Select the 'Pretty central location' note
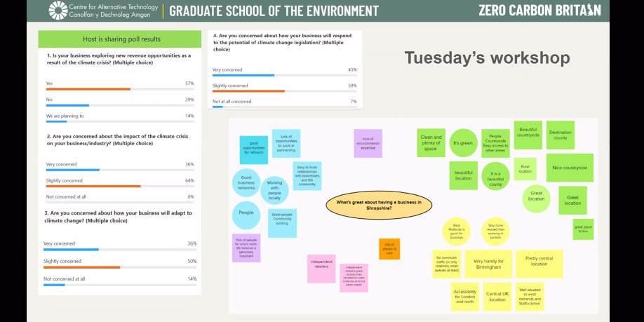 539,264
